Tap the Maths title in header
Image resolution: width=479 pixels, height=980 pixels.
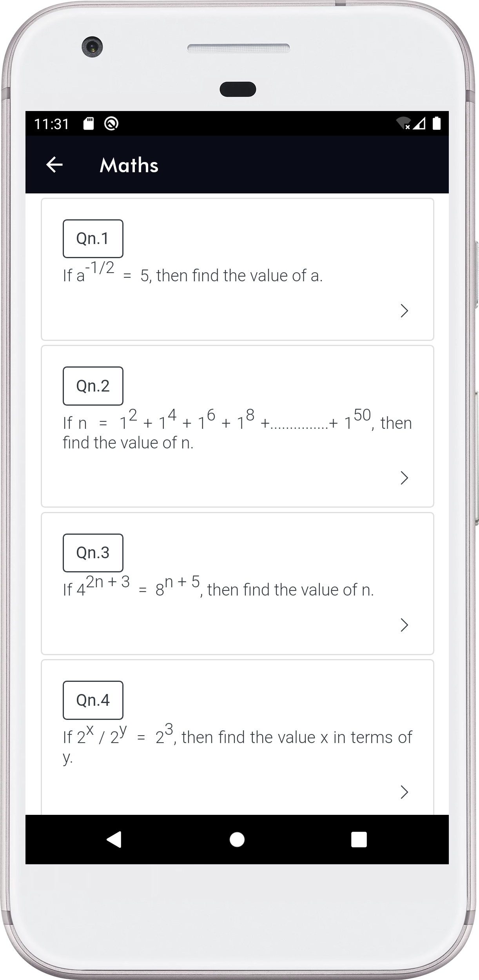(x=129, y=165)
